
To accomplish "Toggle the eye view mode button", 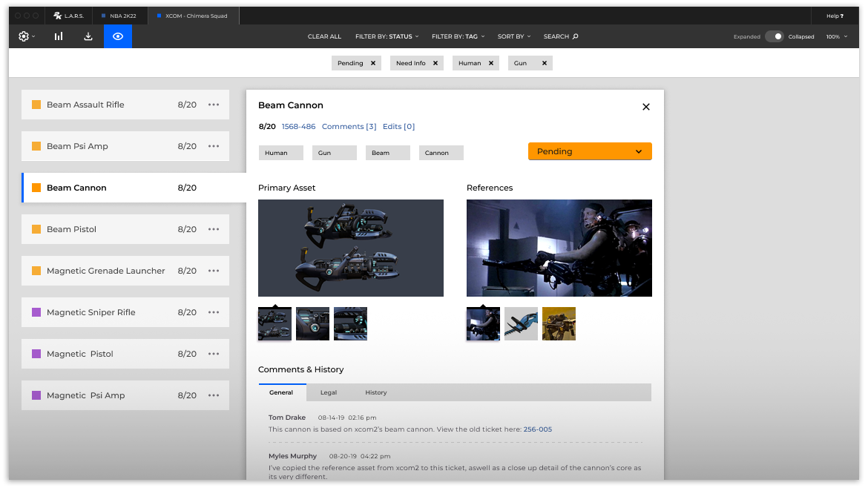I will point(118,36).
